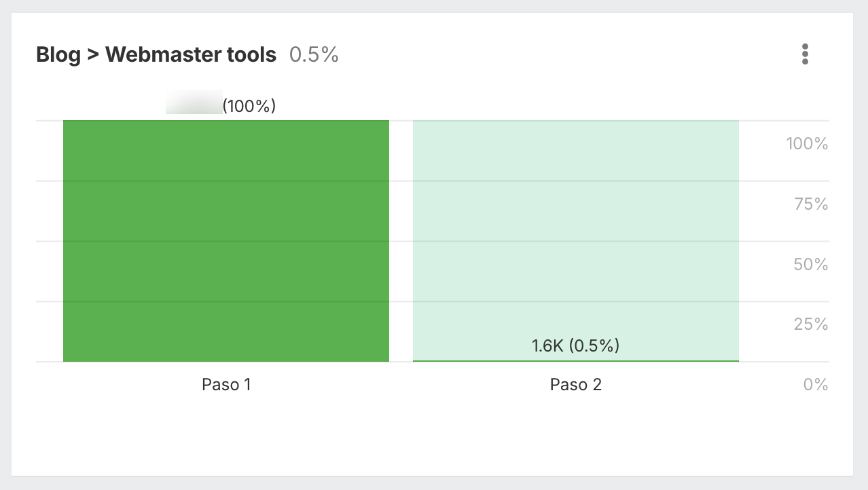Select the Paso 1 axis label
Image resolution: width=868 pixels, height=490 pixels.
click(225, 384)
